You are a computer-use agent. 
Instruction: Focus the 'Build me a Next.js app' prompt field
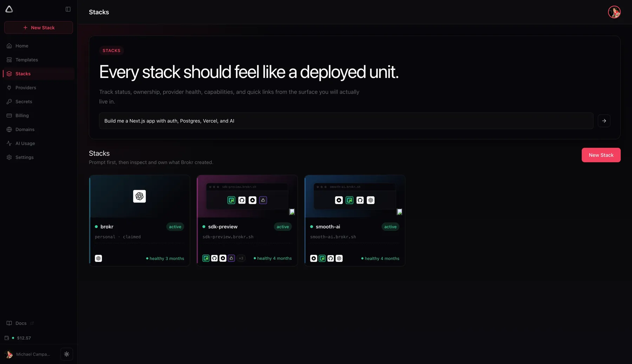pos(346,121)
